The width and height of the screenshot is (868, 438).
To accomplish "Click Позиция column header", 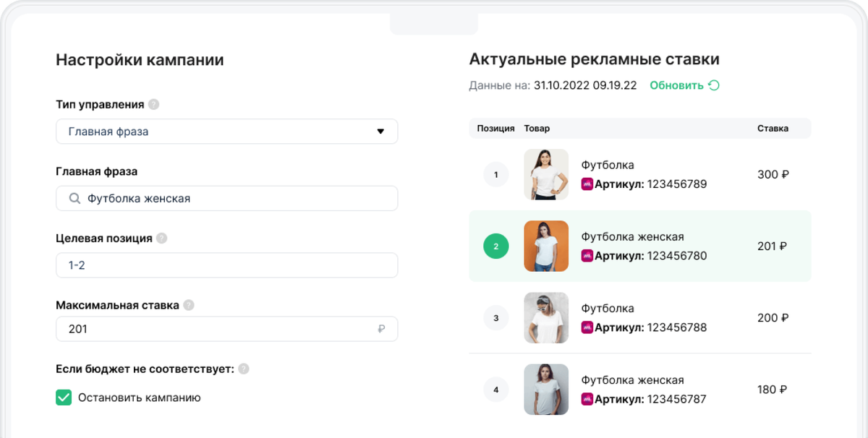I will pyautogui.click(x=495, y=129).
